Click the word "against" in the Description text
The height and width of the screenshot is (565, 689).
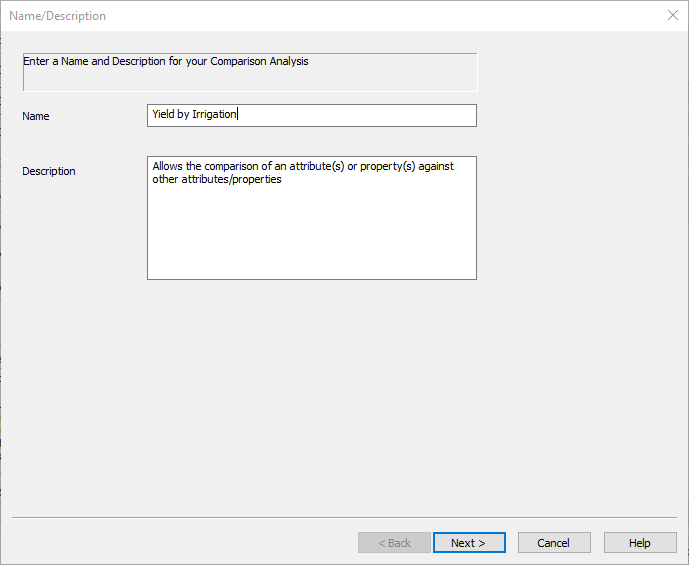(436, 166)
